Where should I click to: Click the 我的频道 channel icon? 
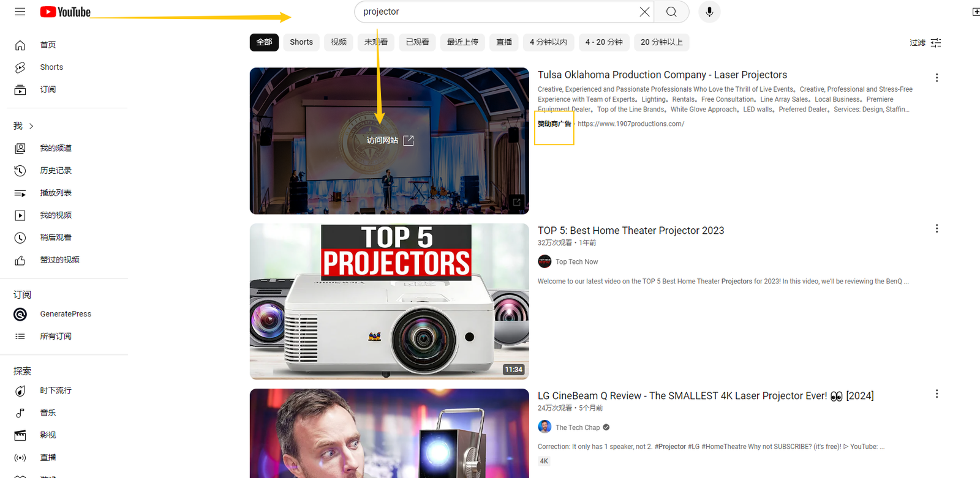(20, 148)
